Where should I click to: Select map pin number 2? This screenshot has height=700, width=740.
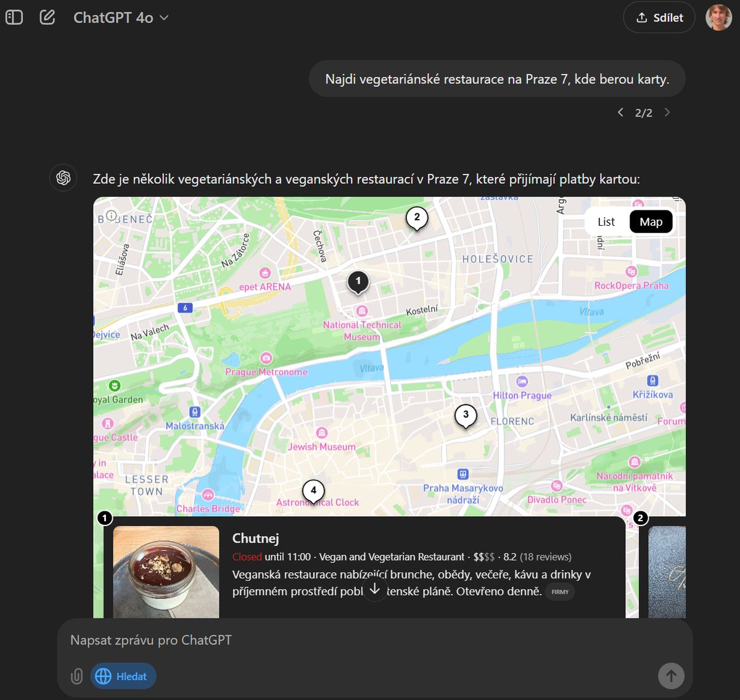pyautogui.click(x=417, y=218)
